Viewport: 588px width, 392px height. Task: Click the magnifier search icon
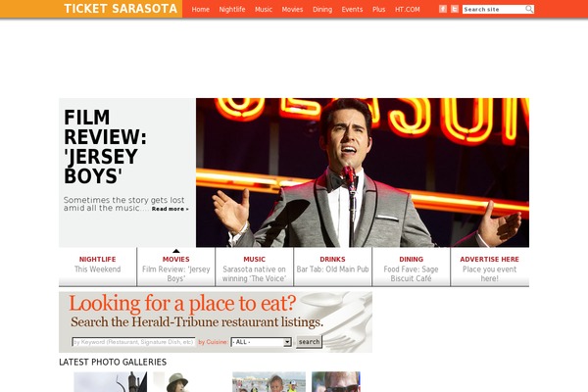[529, 9]
